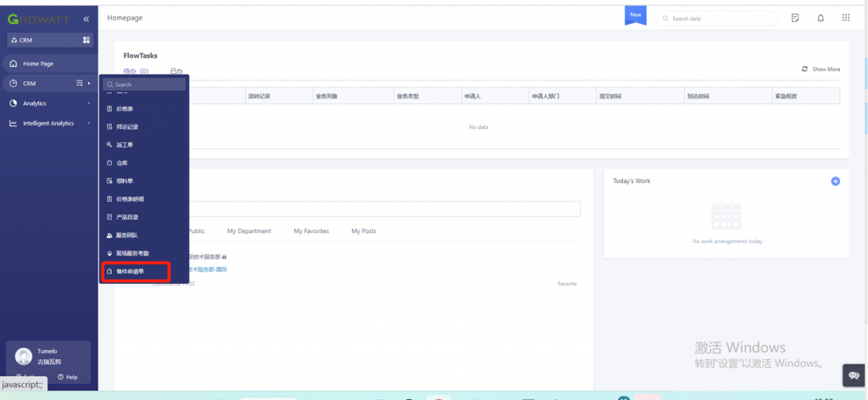Click the 价格表 menu icon
This screenshot has height=400, width=868.
click(109, 109)
